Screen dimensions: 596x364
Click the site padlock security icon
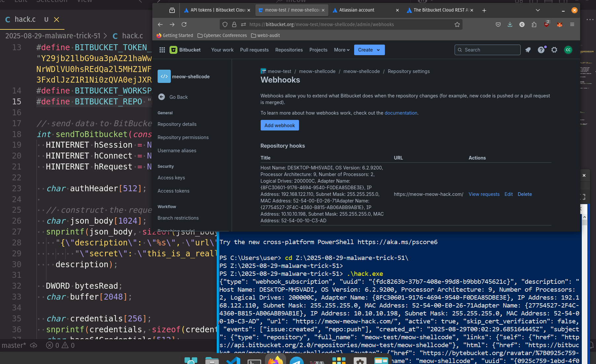(x=234, y=24)
